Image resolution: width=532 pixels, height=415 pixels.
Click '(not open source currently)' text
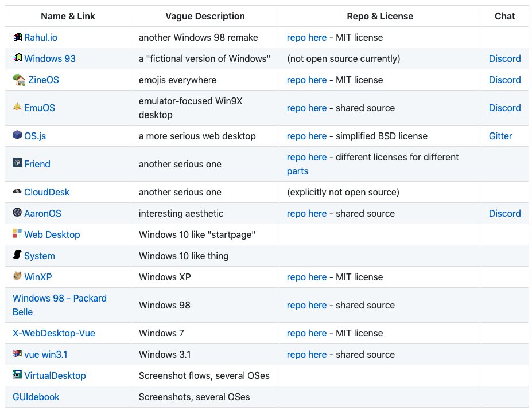[x=343, y=58]
